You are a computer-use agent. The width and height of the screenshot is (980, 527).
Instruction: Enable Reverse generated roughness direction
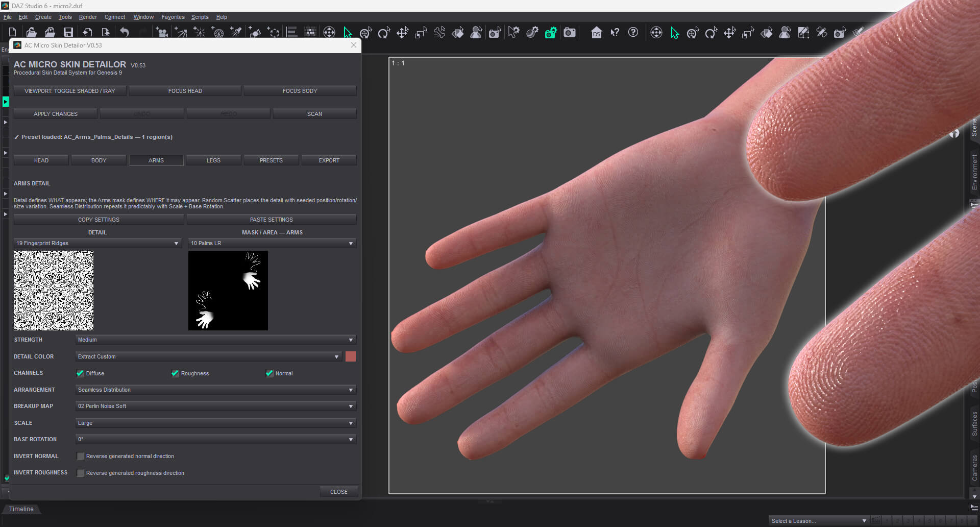pos(80,473)
